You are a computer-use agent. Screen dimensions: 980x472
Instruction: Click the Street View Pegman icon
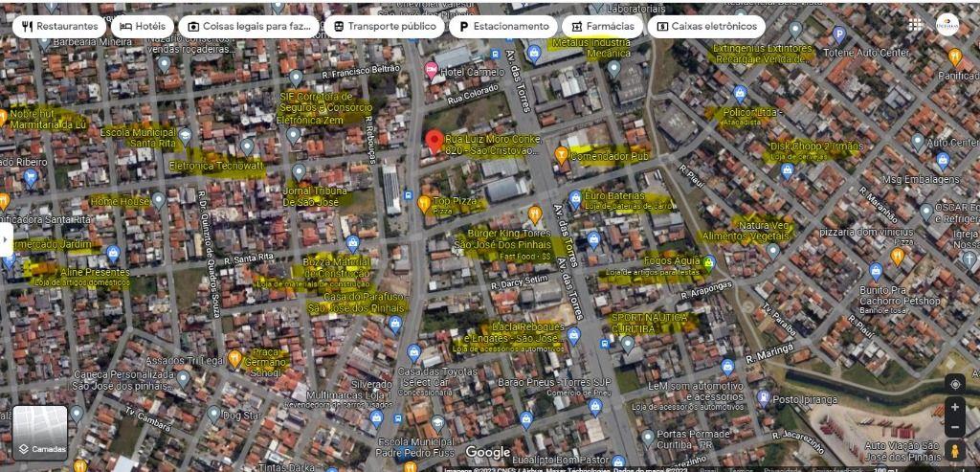click(954, 450)
